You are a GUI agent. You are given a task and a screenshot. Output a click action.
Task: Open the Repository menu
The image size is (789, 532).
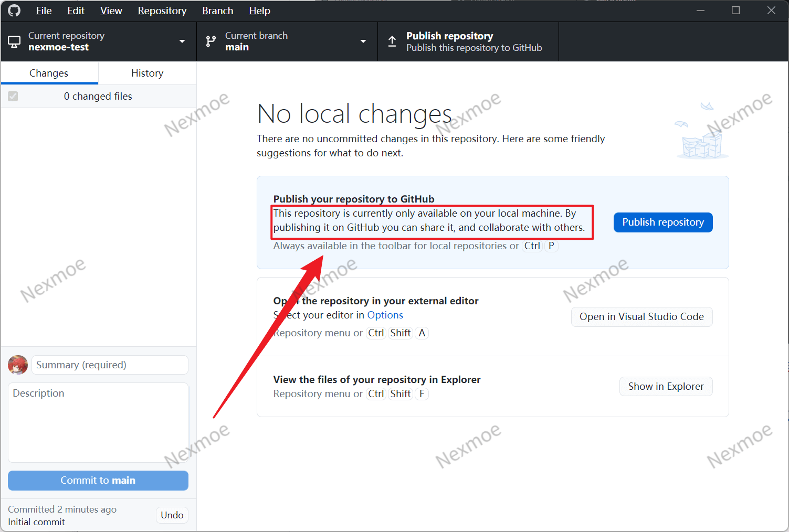click(x=162, y=10)
